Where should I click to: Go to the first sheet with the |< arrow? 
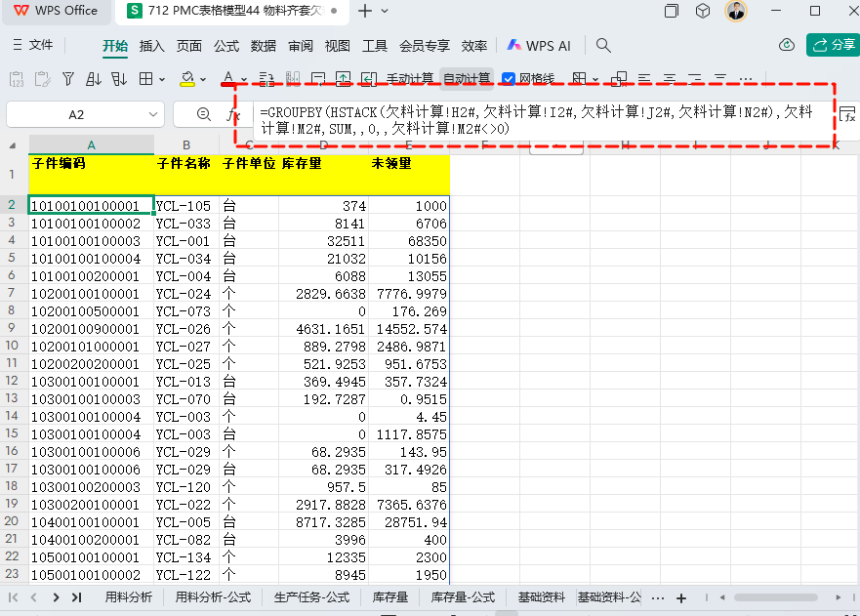click(x=13, y=597)
